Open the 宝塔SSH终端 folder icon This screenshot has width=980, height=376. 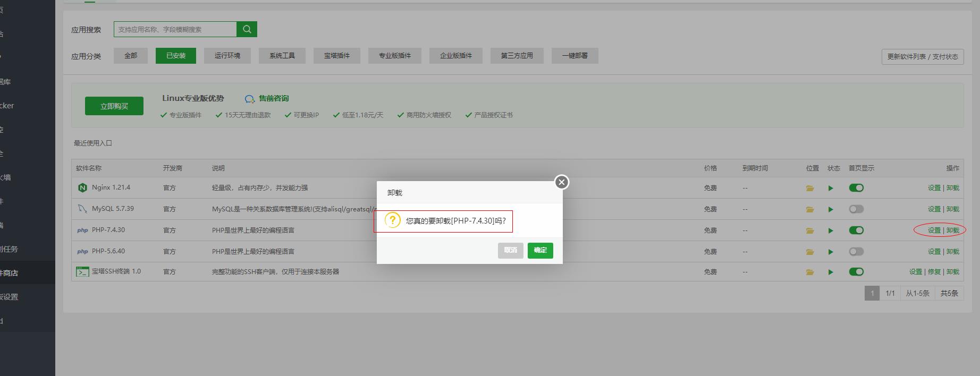[810, 272]
